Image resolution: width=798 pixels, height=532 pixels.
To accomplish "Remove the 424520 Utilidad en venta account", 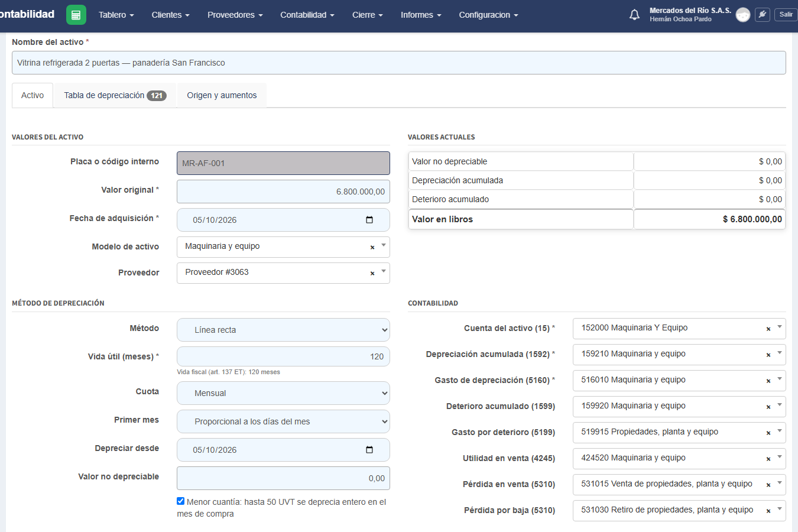I will [768, 459].
